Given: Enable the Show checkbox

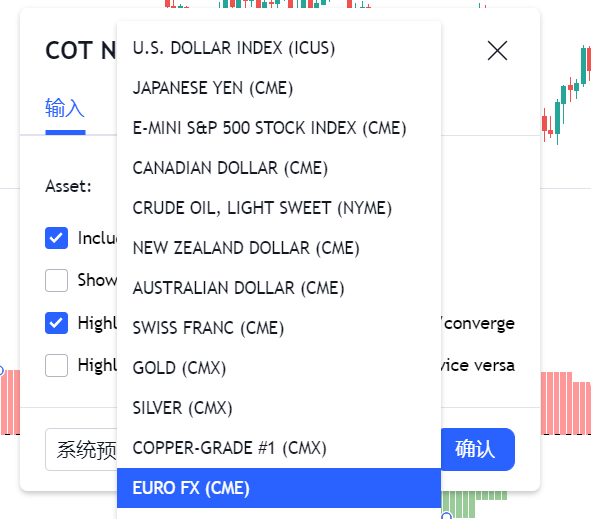Looking at the screenshot, I should [x=57, y=280].
